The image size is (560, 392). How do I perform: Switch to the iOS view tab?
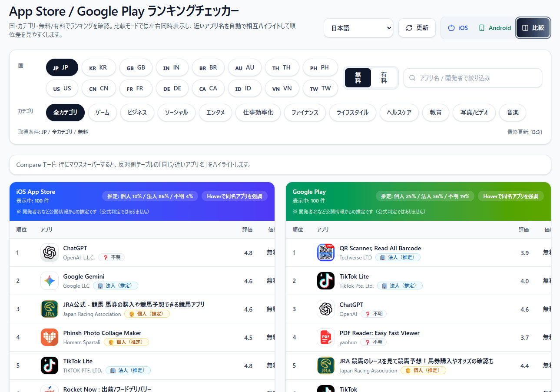[458, 28]
